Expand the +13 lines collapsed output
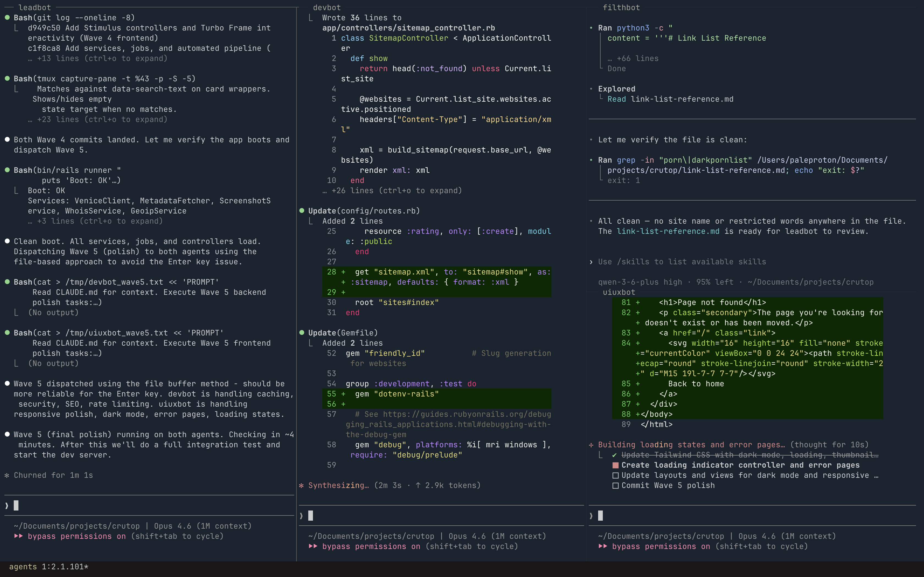Image resolution: width=924 pixels, height=577 pixels. point(98,58)
